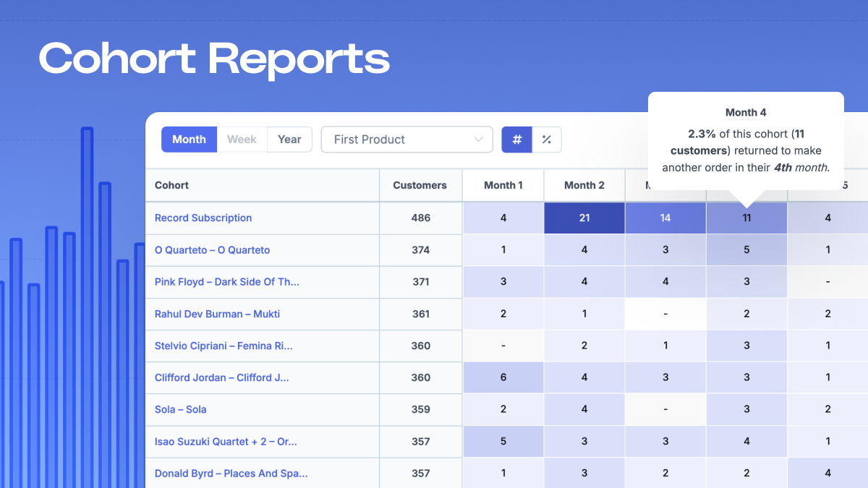Screen dimensions: 868x488
Task: Switch to the Week view
Action: [242, 139]
